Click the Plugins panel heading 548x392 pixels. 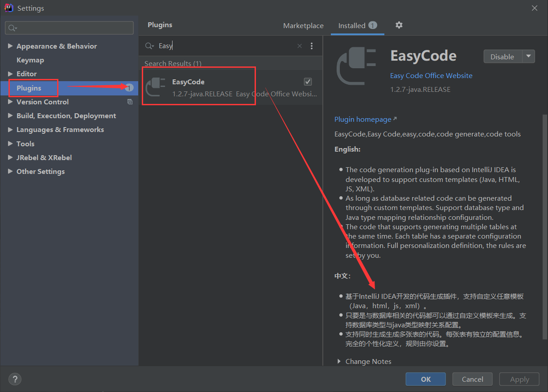pyautogui.click(x=160, y=25)
